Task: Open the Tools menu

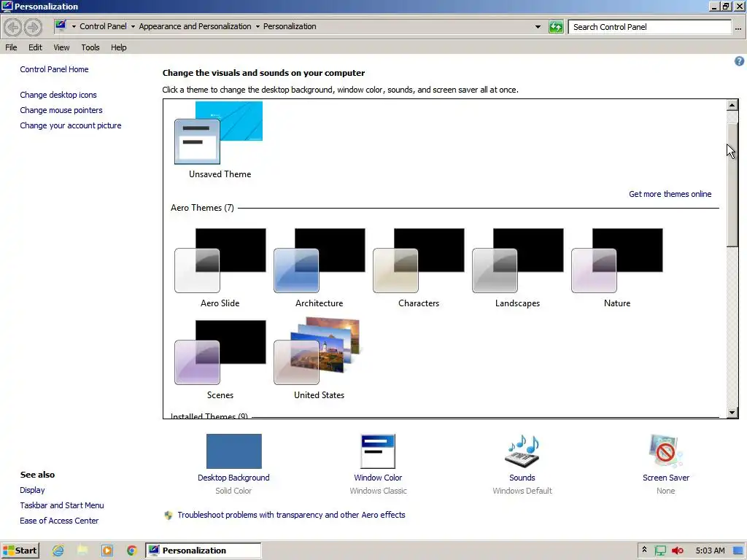Action: (90, 47)
